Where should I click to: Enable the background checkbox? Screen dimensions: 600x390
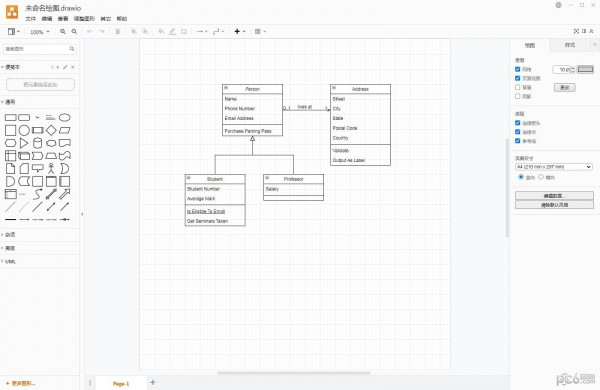pos(518,87)
